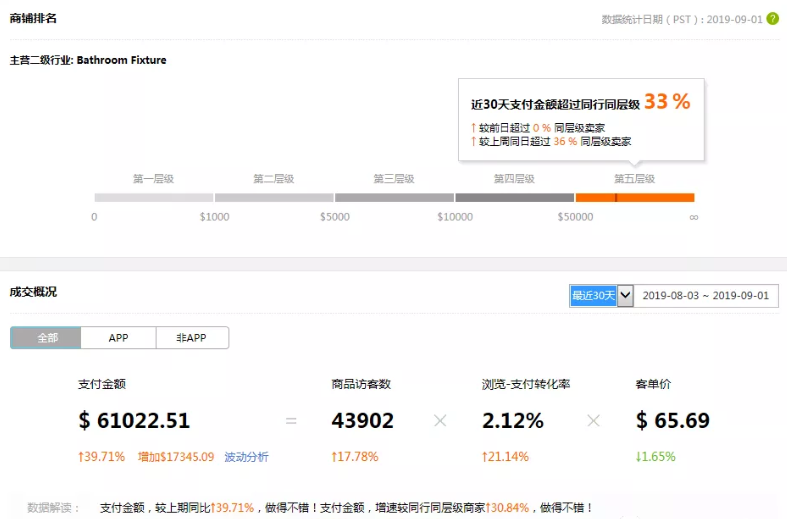This screenshot has width=787, height=519.
Task: Click the 第二层级 tier bar segment
Action: point(274,198)
